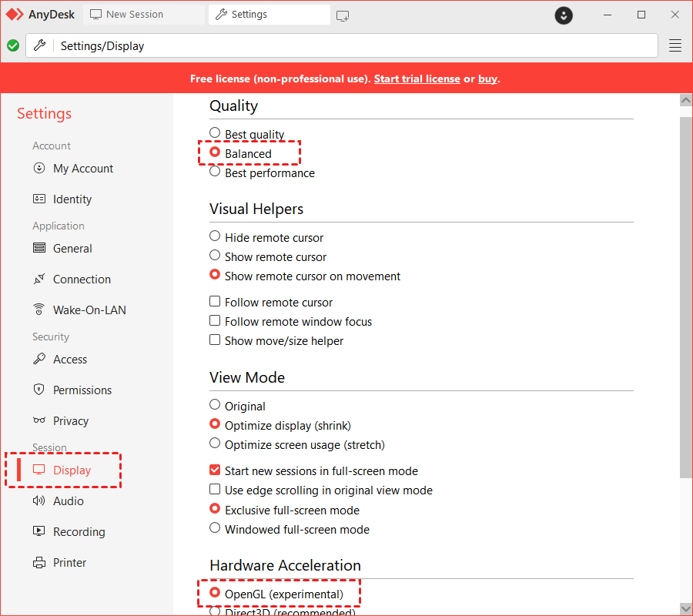Open the Privacy settings section

pyautogui.click(x=72, y=420)
